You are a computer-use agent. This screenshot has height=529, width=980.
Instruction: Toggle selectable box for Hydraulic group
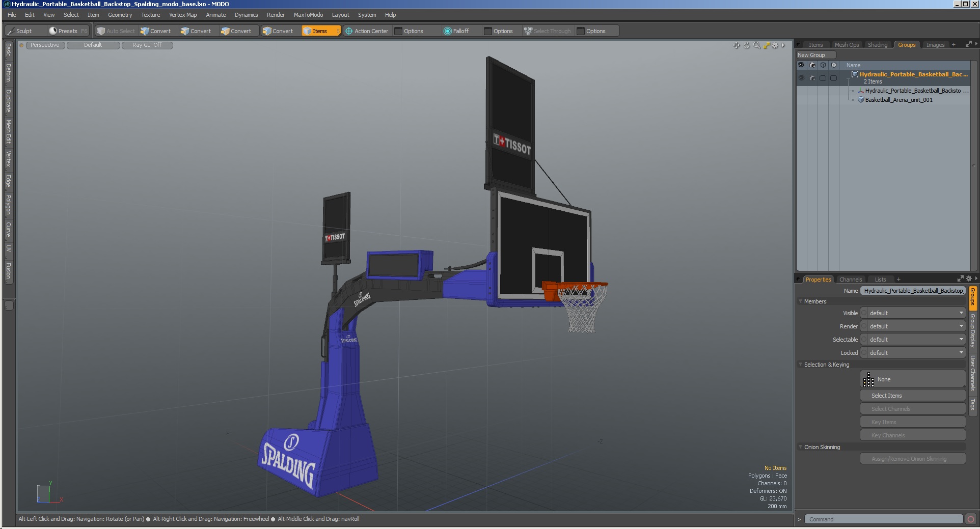click(x=823, y=78)
